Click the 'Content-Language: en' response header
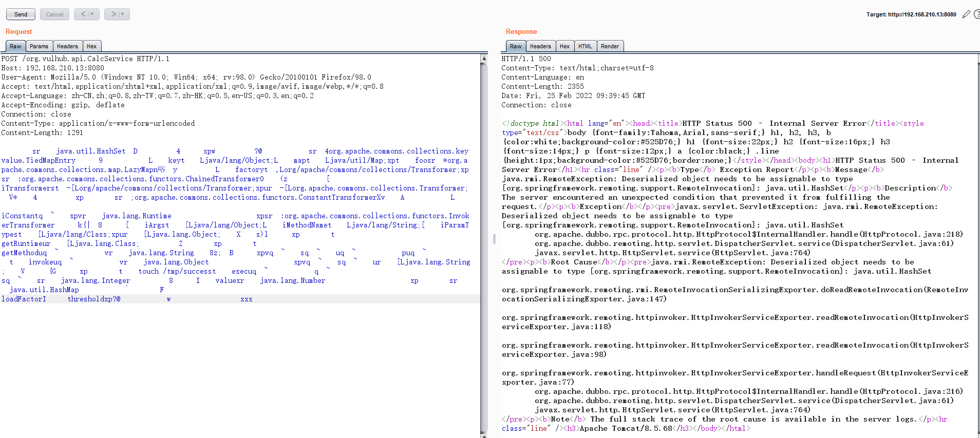This screenshot has height=438, width=980. click(542, 77)
